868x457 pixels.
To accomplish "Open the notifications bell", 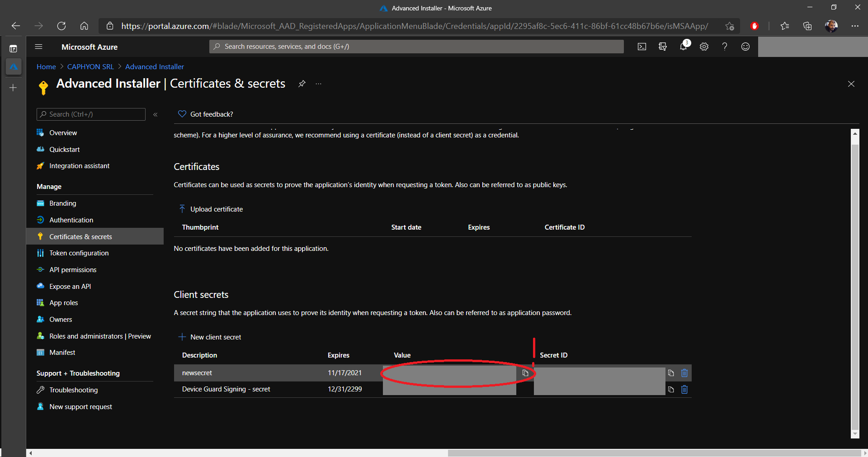I will pyautogui.click(x=684, y=46).
